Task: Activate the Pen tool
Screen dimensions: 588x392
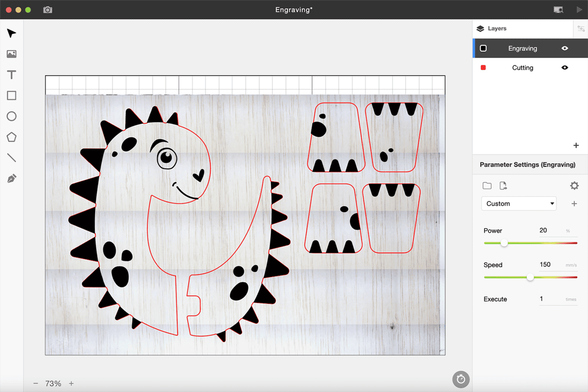Action: coord(11,179)
